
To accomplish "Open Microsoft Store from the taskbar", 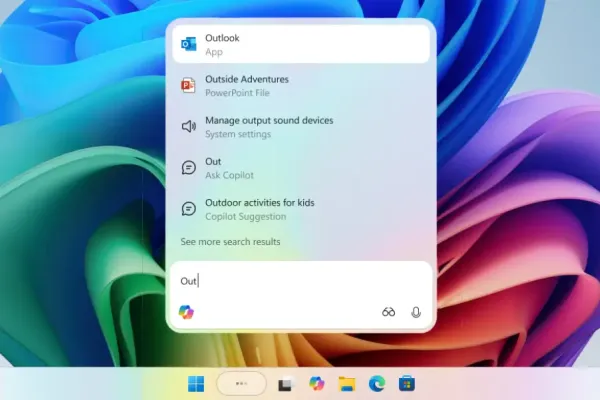I will click(407, 384).
